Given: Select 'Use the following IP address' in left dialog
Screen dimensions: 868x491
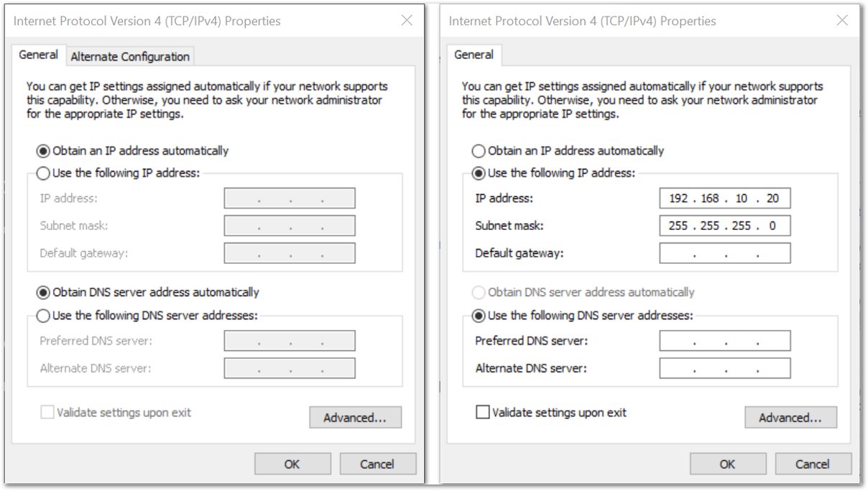Looking at the screenshot, I should (118, 173).
